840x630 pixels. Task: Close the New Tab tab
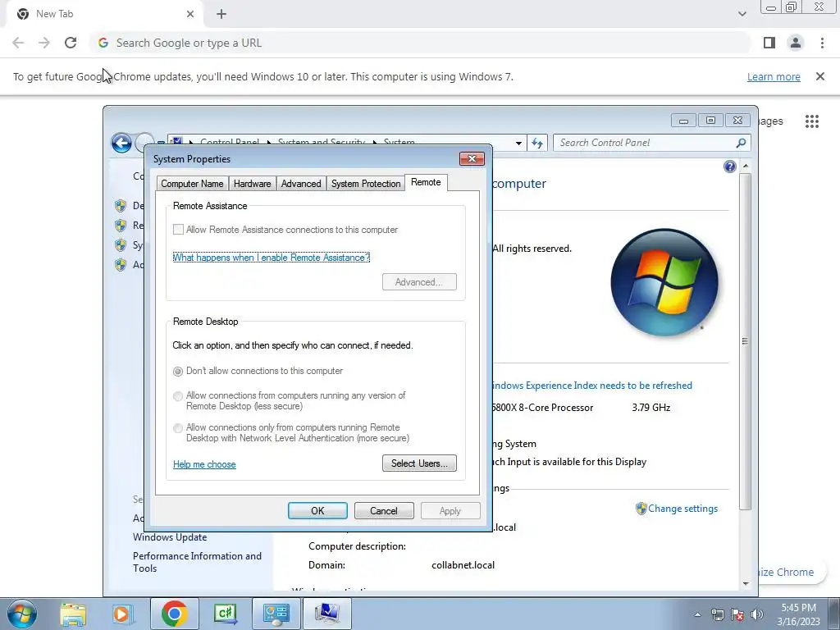pyautogui.click(x=190, y=15)
